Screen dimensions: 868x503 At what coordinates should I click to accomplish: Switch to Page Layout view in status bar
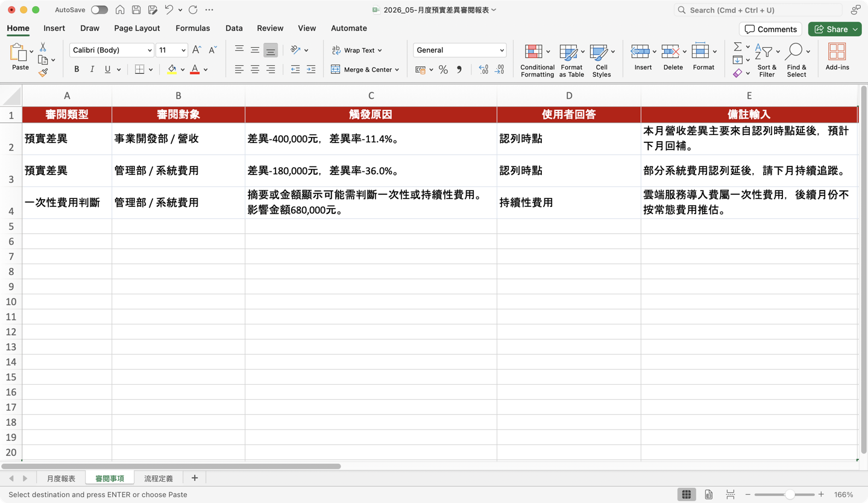pyautogui.click(x=708, y=495)
